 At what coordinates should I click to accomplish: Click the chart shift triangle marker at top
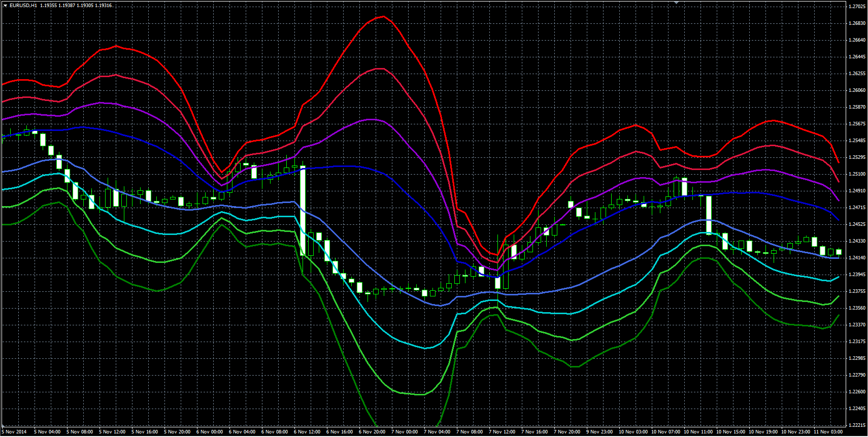click(676, 3)
